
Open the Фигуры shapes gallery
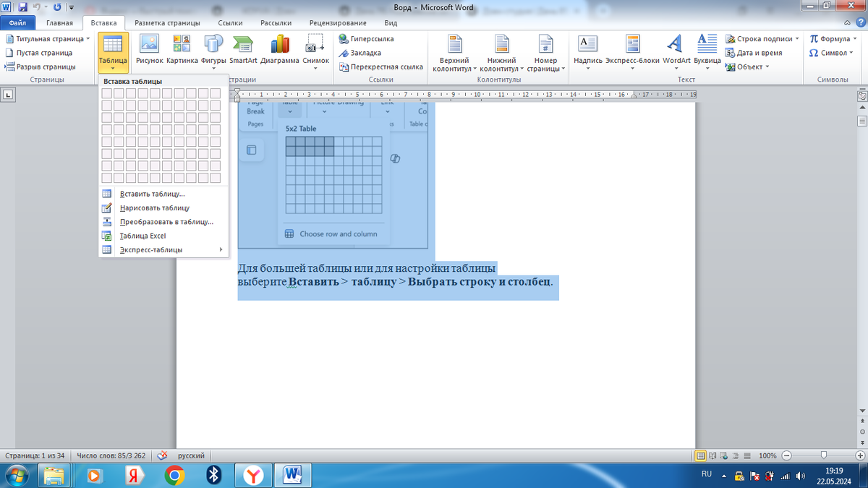(x=213, y=52)
